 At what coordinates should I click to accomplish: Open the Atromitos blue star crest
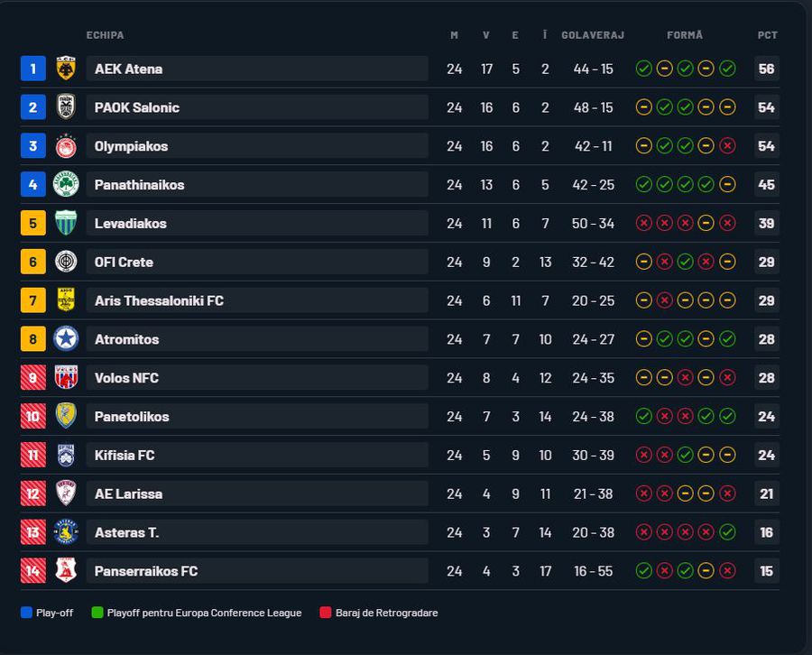(66, 339)
